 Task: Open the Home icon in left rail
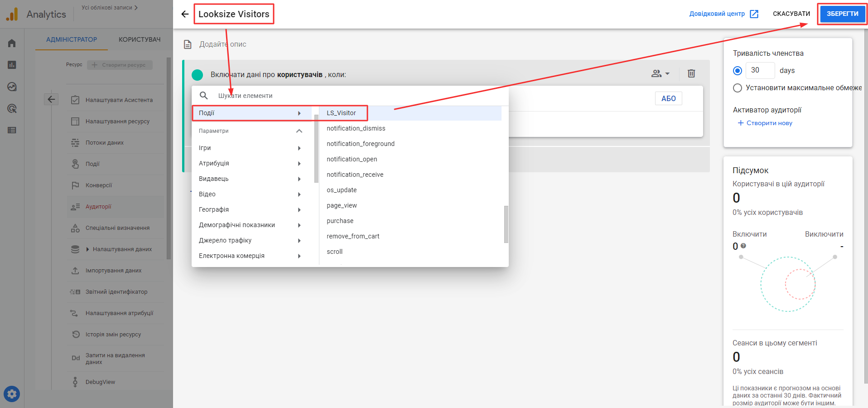click(x=12, y=43)
